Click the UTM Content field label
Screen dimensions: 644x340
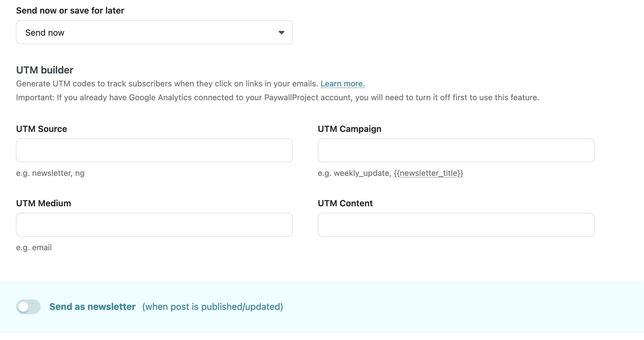pyautogui.click(x=345, y=203)
